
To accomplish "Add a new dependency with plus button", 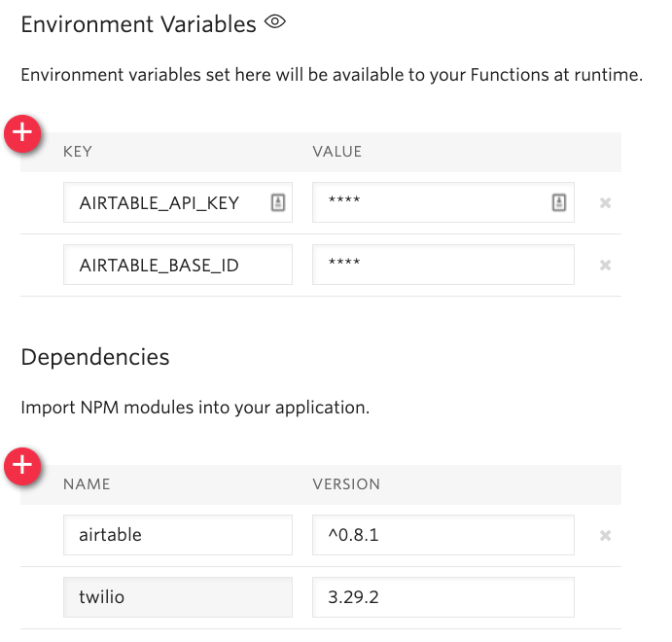I will tap(22, 466).
